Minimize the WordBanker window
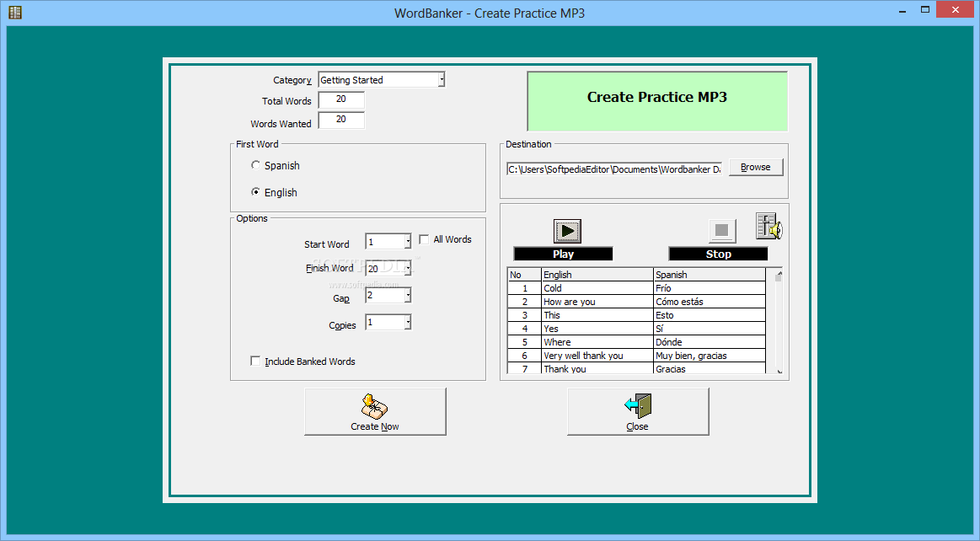 click(x=902, y=9)
